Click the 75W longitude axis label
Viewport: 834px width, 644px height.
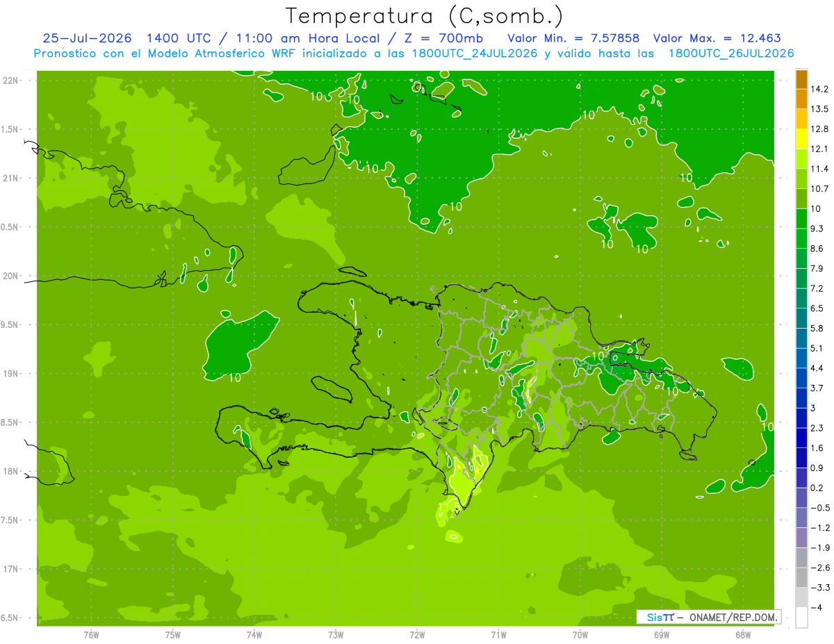pos(173,634)
